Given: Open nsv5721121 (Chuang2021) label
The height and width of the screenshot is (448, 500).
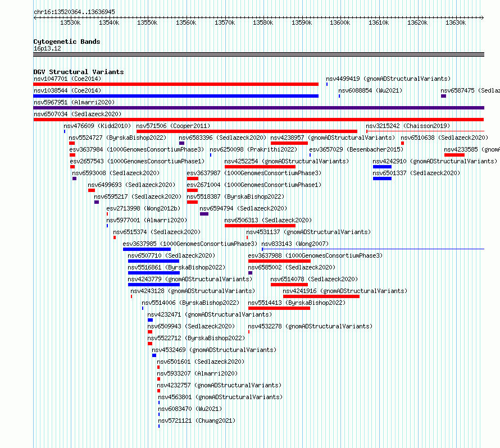Looking at the screenshot, I should click(197, 420).
